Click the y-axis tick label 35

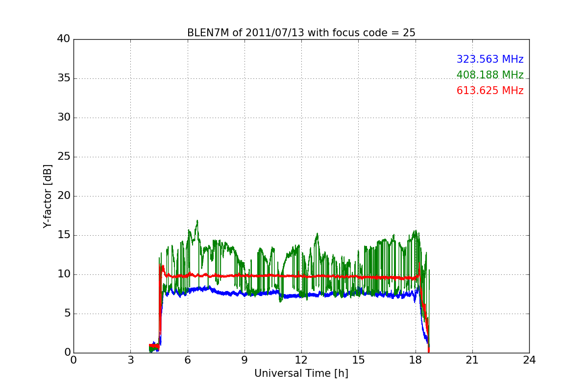64,78
